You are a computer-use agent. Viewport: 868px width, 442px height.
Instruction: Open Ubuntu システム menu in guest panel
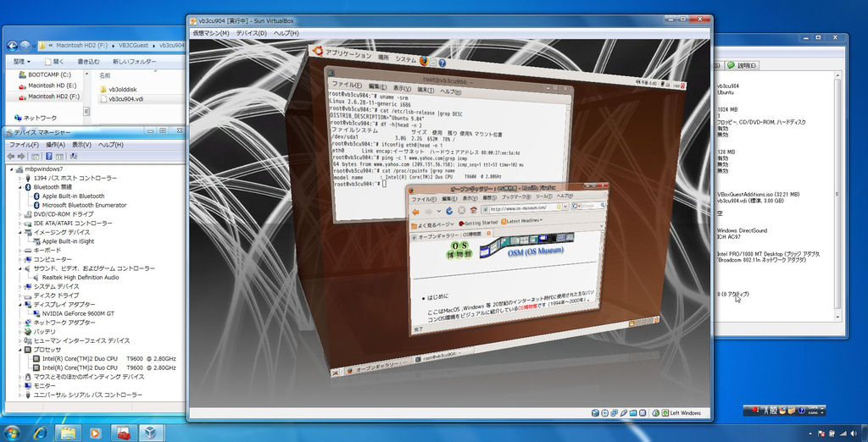pos(405,59)
